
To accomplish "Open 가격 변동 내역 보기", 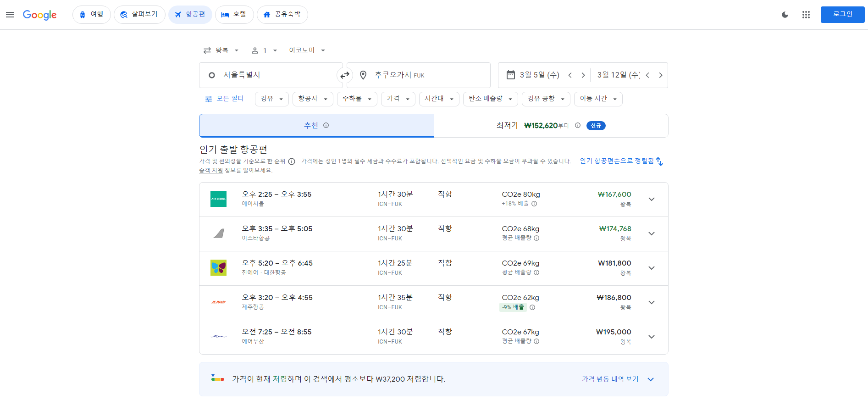I will click(x=610, y=379).
